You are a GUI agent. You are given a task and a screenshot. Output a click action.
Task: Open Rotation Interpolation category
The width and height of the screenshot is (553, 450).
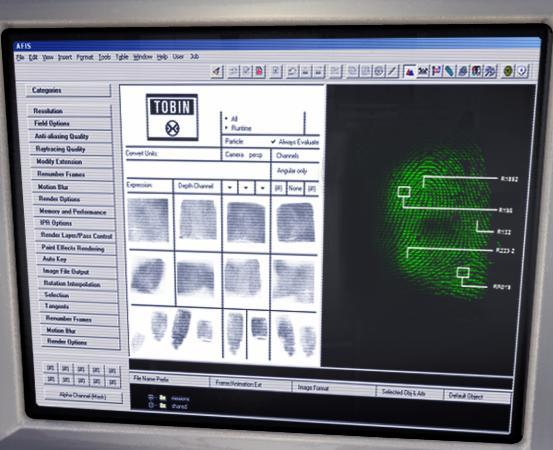coord(78,284)
